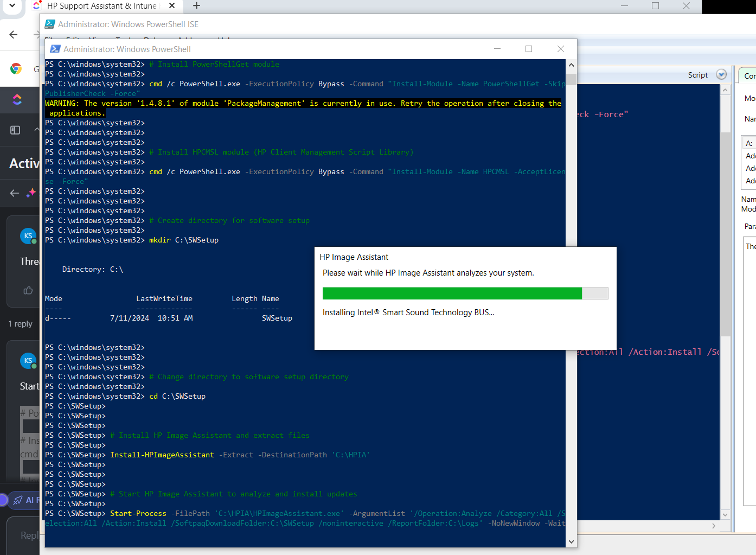Open the second KS user avatar
Screen dimensions: 756x555
click(28, 361)
